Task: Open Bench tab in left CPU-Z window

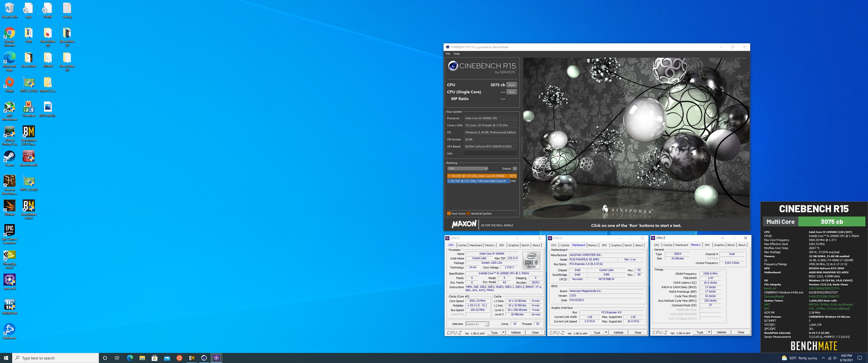Action: 525,245
